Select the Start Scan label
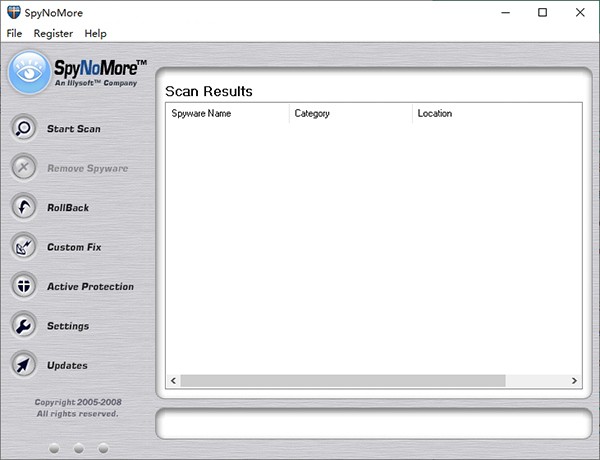 coord(74,129)
